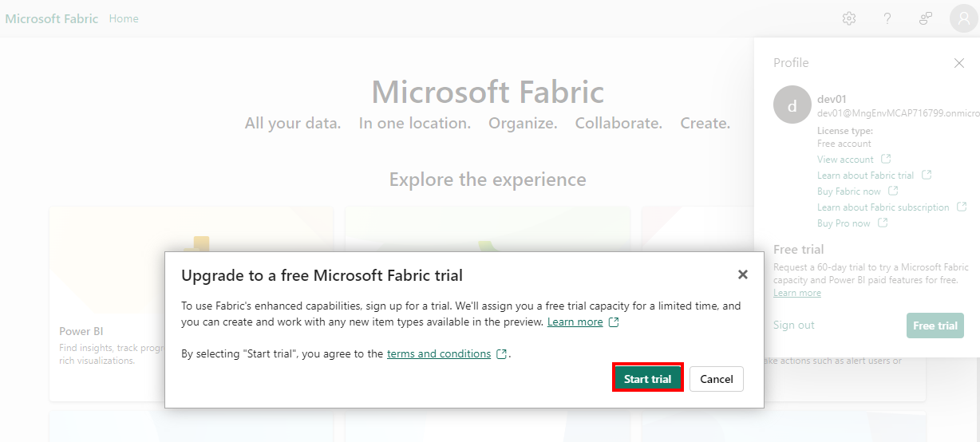Click Learn more under Free trial
980x442 pixels.
796,293
